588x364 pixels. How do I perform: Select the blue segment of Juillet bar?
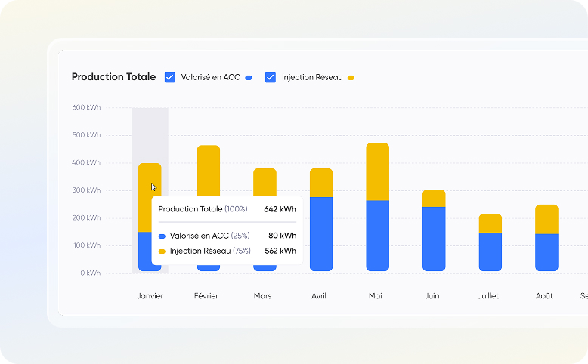(x=490, y=252)
